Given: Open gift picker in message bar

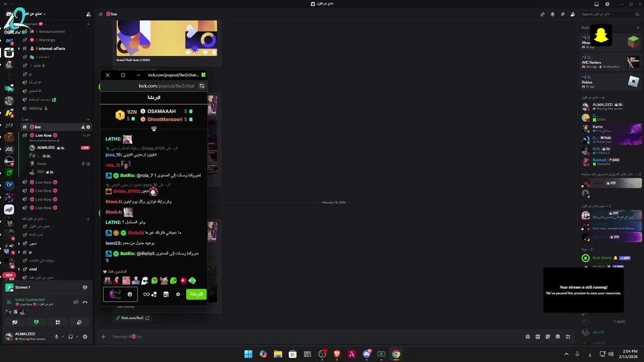Looking at the screenshot, I should [x=528, y=336].
